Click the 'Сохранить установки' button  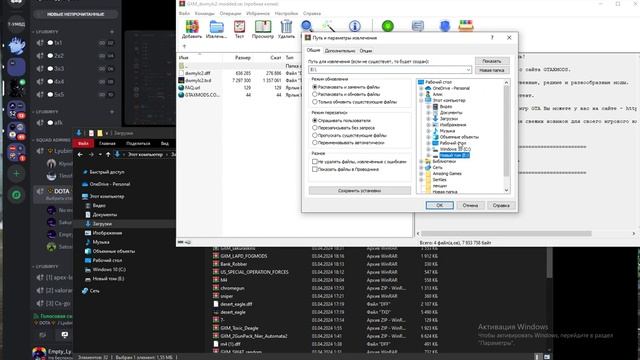360,191
